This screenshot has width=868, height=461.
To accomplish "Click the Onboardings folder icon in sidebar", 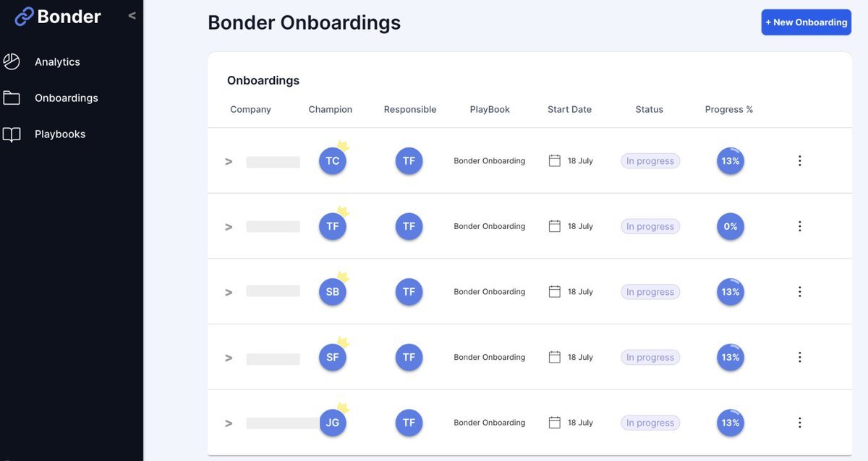I will [x=12, y=98].
